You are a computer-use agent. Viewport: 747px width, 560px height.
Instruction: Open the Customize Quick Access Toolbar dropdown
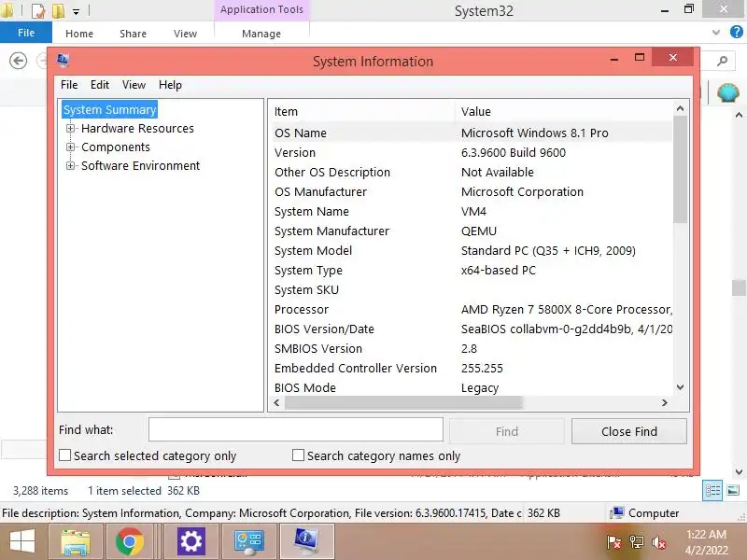click(77, 12)
